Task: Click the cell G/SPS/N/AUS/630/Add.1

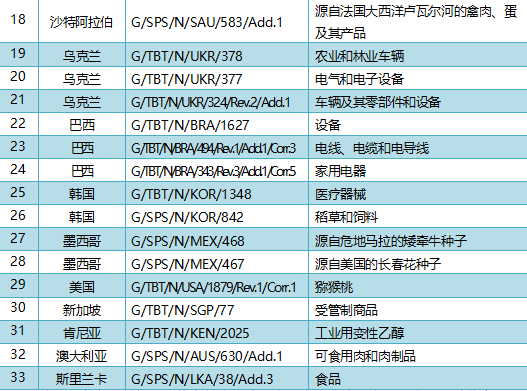Action: 217,355
